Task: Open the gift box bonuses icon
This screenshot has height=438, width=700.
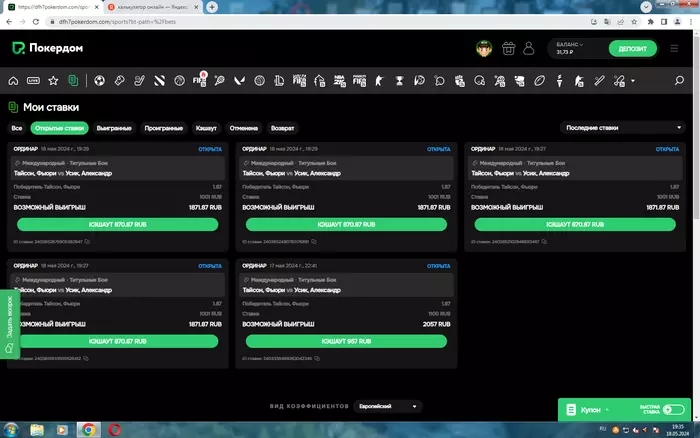Action: 508,48
